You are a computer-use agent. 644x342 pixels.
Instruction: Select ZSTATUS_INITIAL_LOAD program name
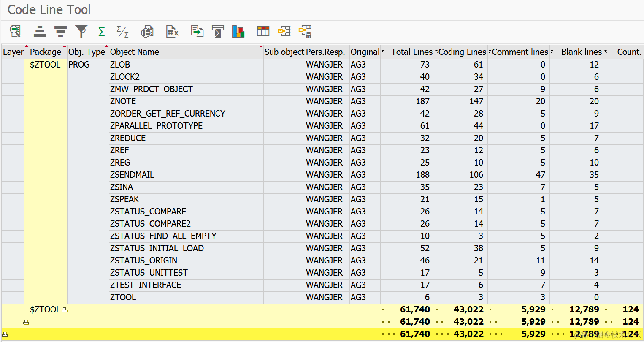pos(157,248)
